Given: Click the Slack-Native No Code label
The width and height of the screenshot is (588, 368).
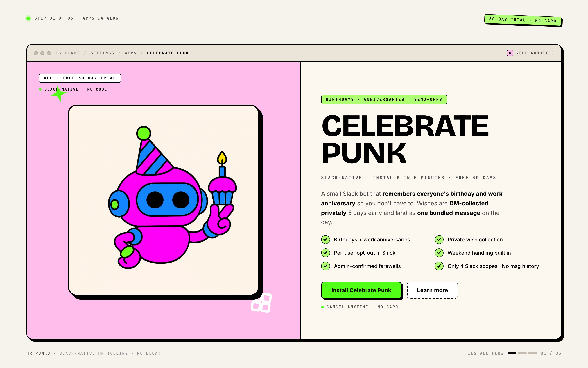Looking at the screenshot, I should pyautogui.click(x=76, y=89).
